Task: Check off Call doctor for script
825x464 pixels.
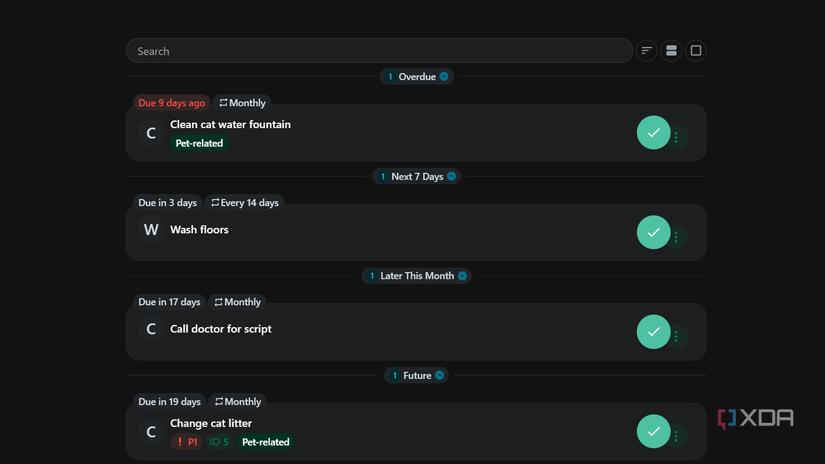Action: (653, 332)
